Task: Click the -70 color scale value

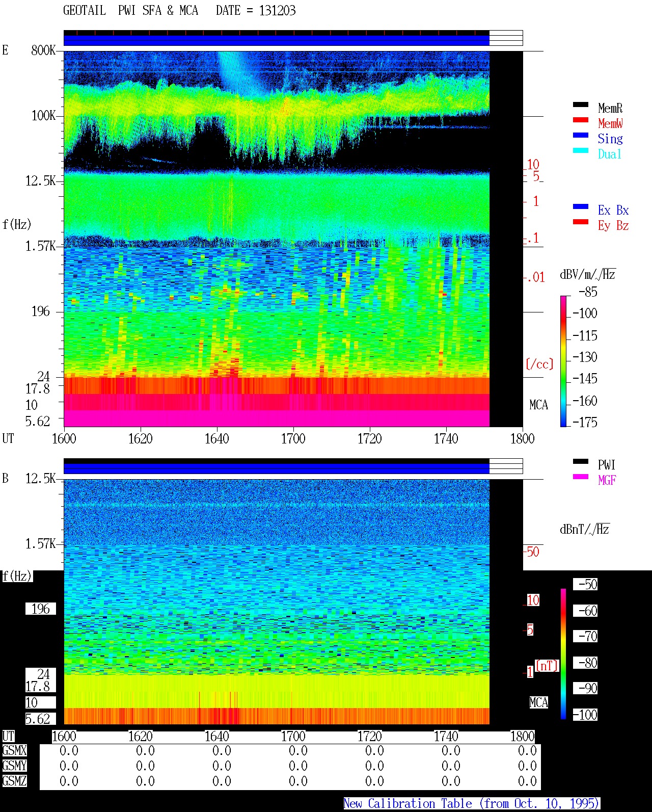Action: 585,636
